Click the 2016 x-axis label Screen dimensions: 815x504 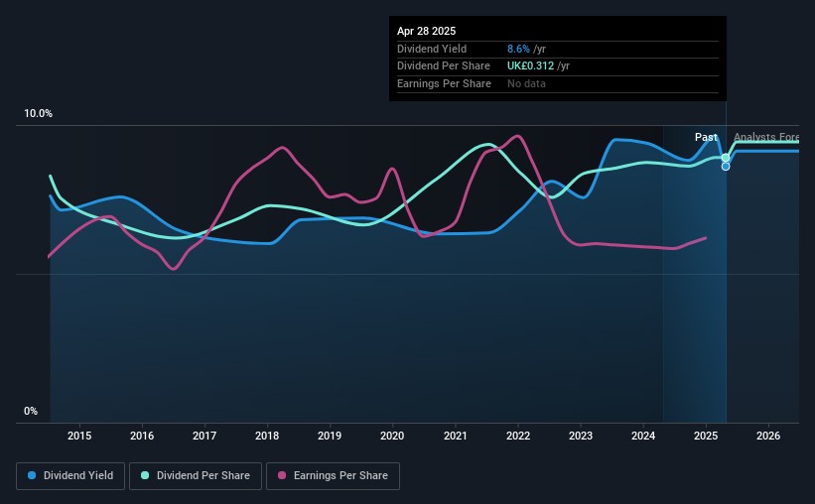(x=142, y=436)
